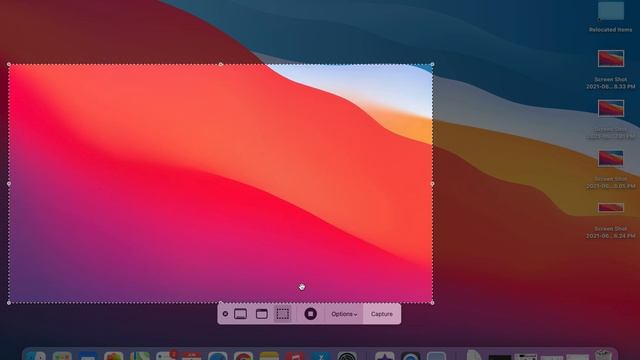Select the Screen Shot 3.05 PM thumbnail
Screen dimensions: 640x360
(x=611, y=158)
